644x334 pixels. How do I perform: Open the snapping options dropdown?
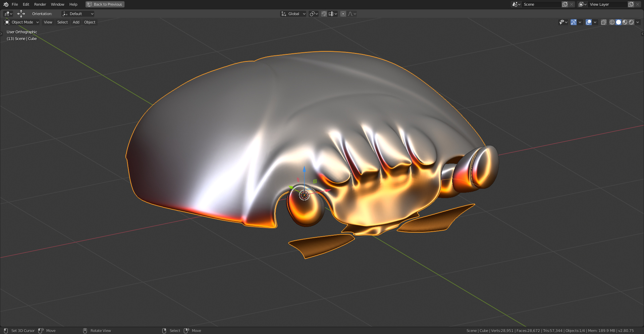(x=333, y=14)
